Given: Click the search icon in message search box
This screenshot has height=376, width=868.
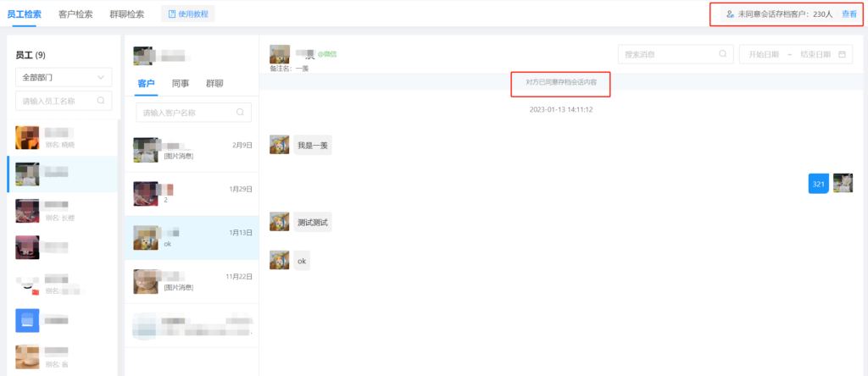Looking at the screenshot, I should 722,53.
